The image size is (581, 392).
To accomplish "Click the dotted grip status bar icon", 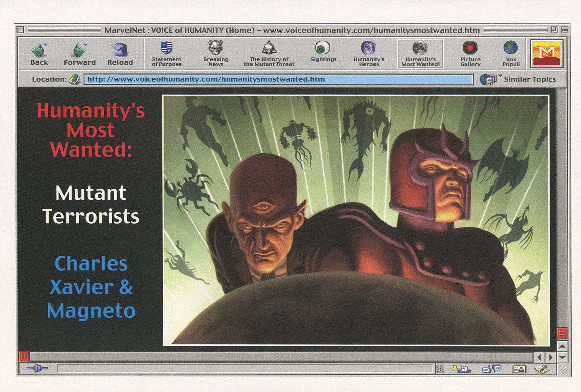I will tap(440, 369).
